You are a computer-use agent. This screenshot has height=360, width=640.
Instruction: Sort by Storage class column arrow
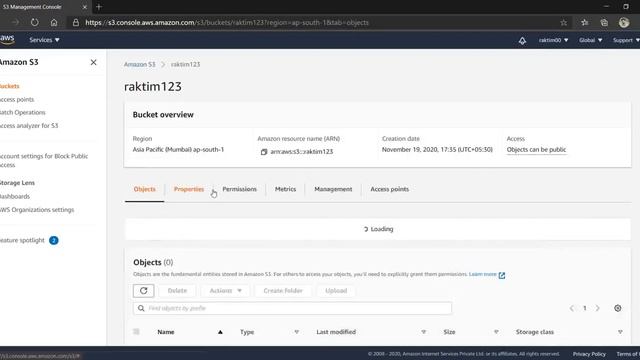tap(620, 332)
